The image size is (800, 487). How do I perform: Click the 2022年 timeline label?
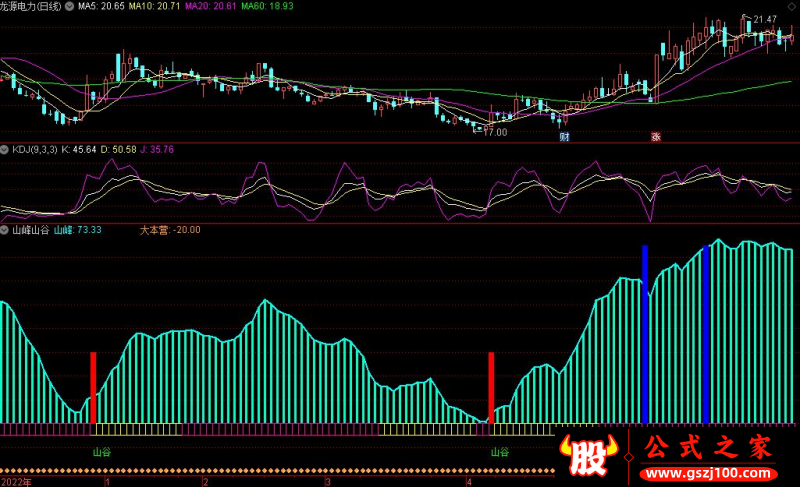17,480
